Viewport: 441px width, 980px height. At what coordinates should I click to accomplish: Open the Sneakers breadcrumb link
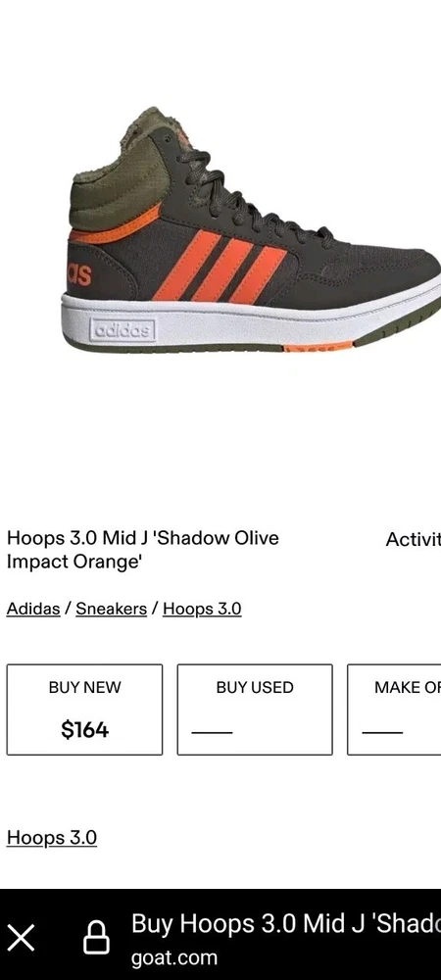coord(111,609)
